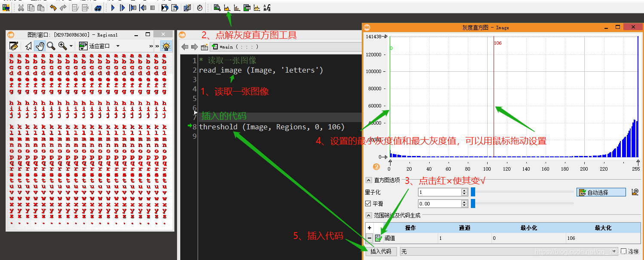Open the *main procedure selector dropdown
644x260 pixels.
click(285, 47)
